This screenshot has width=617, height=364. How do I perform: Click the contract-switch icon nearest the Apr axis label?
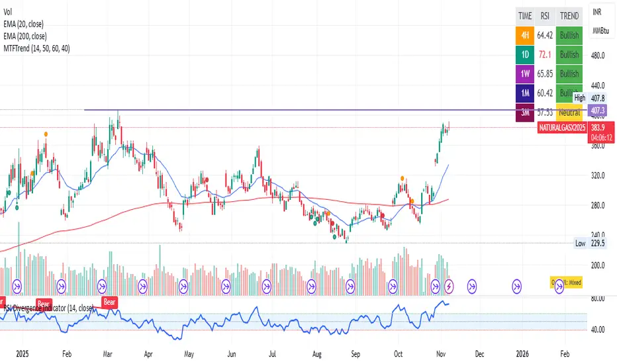[143, 287]
